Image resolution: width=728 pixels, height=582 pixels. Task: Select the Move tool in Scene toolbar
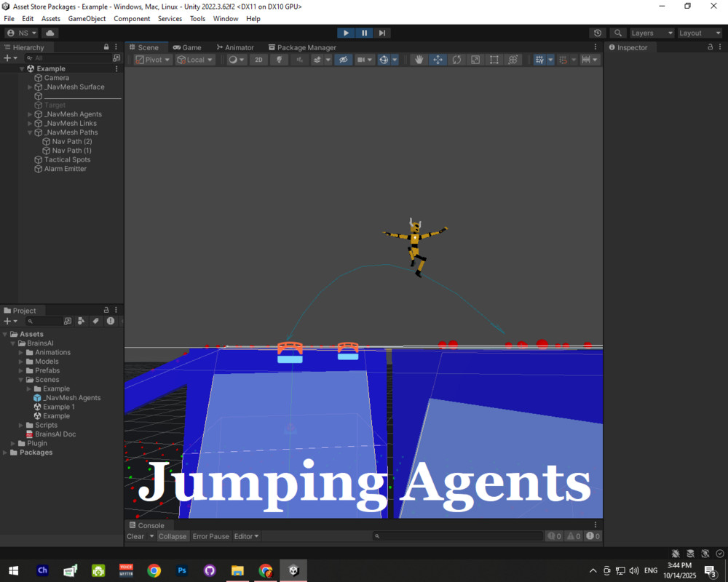(x=438, y=60)
